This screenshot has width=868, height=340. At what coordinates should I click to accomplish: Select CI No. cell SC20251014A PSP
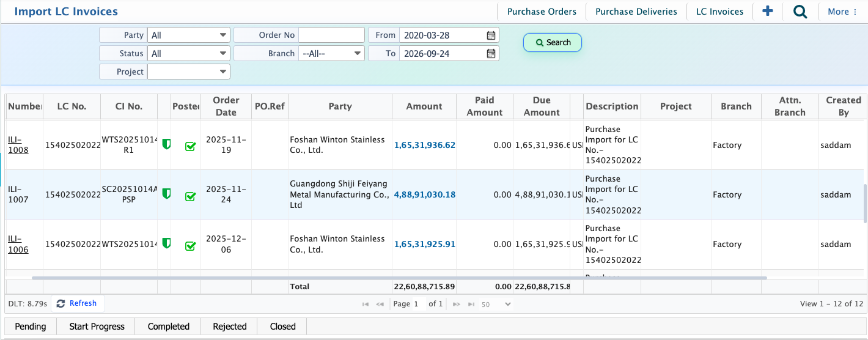point(129,194)
